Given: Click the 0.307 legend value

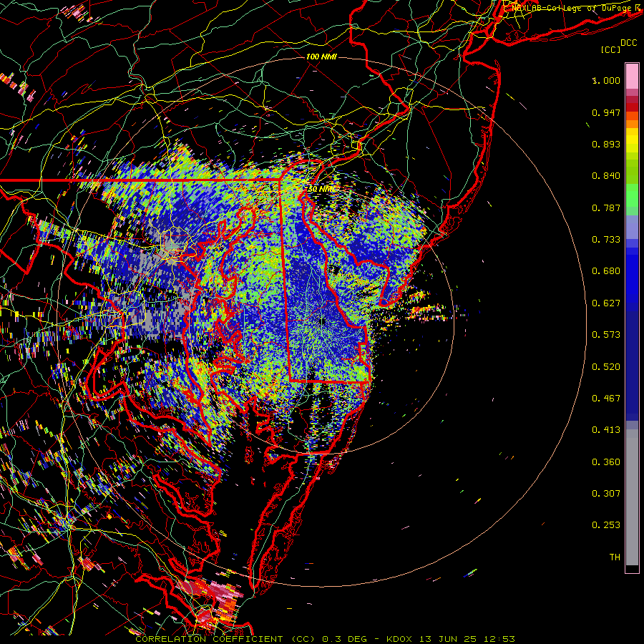Looking at the screenshot, I should 606,494.
